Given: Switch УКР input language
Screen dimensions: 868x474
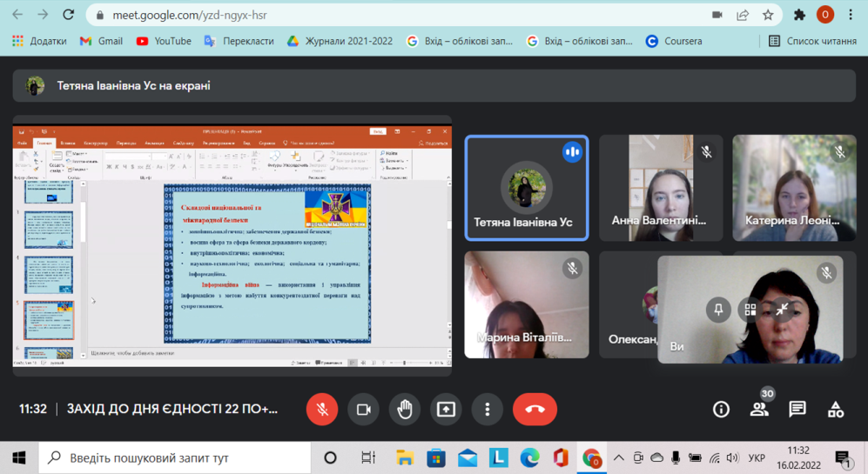Looking at the screenshot, I should tap(757, 458).
